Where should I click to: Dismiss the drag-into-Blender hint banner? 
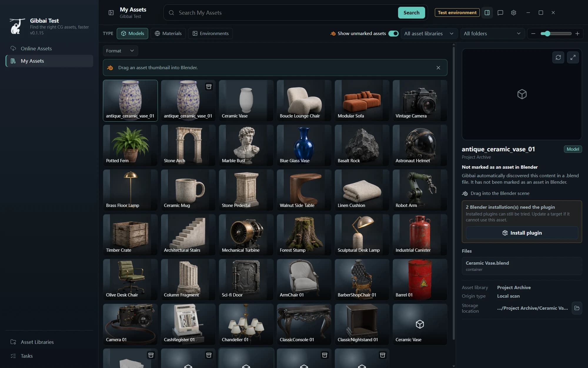tap(438, 68)
